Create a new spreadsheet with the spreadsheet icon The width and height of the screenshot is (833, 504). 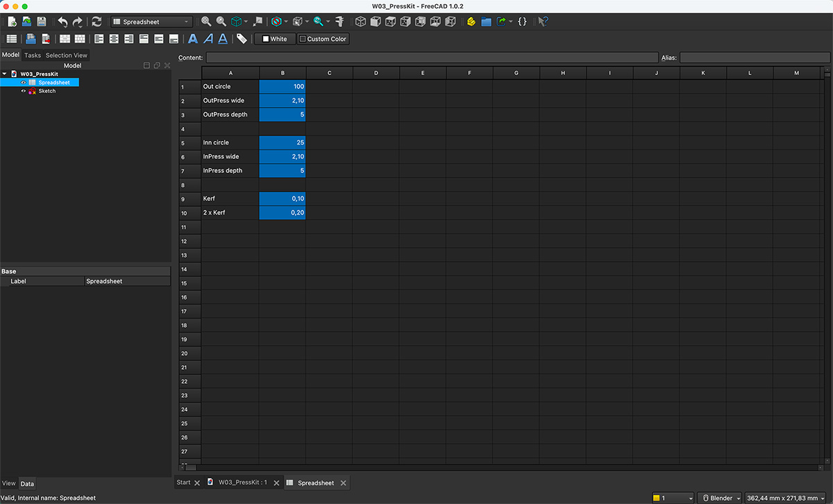11,39
